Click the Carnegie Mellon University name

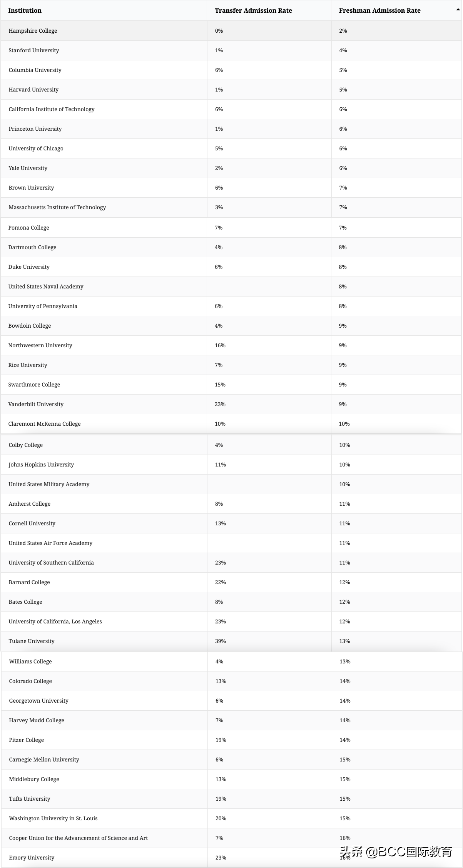(x=44, y=760)
